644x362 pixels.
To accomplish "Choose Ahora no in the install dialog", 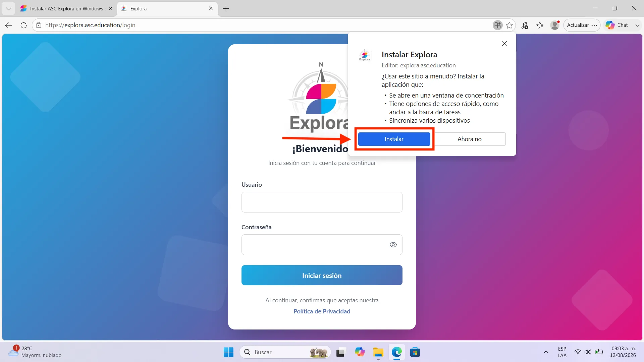I will pyautogui.click(x=470, y=139).
